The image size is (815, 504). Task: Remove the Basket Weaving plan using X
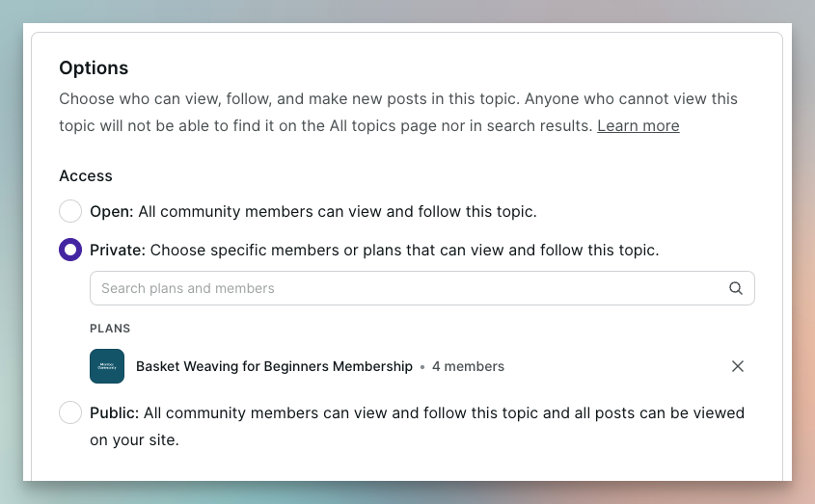point(738,366)
